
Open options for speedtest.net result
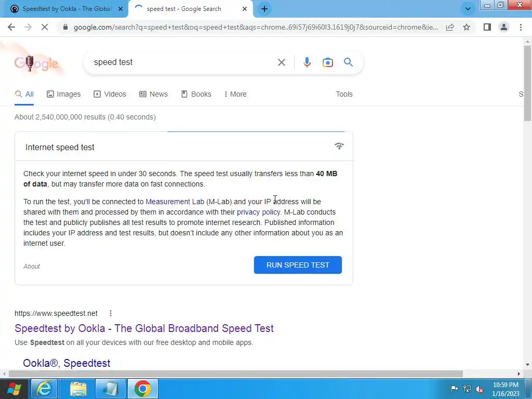(x=111, y=313)
